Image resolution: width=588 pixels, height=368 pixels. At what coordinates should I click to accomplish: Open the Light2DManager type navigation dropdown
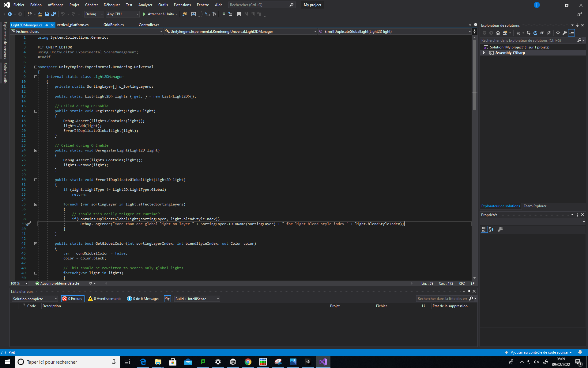(241, 32)
